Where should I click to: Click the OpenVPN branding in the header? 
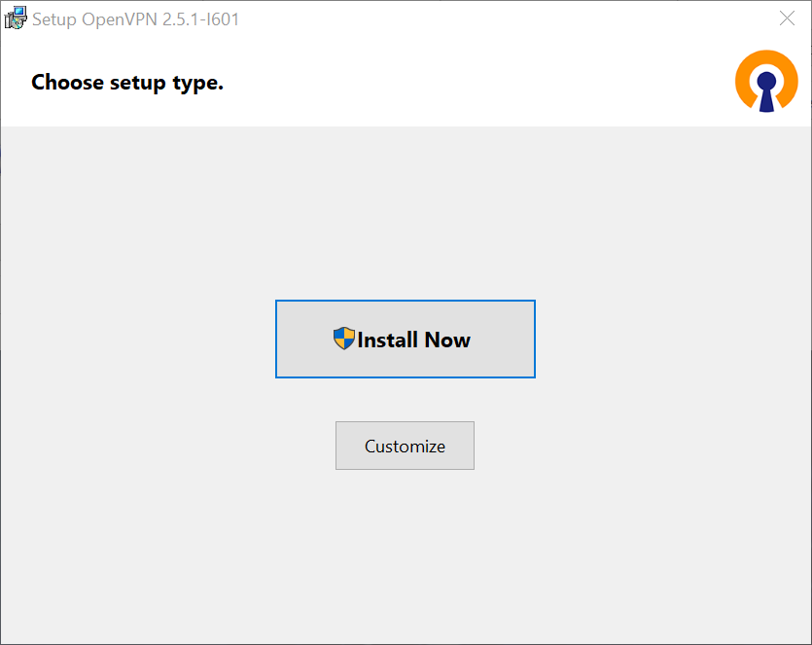pyautogui.click(x=766, y=82)
